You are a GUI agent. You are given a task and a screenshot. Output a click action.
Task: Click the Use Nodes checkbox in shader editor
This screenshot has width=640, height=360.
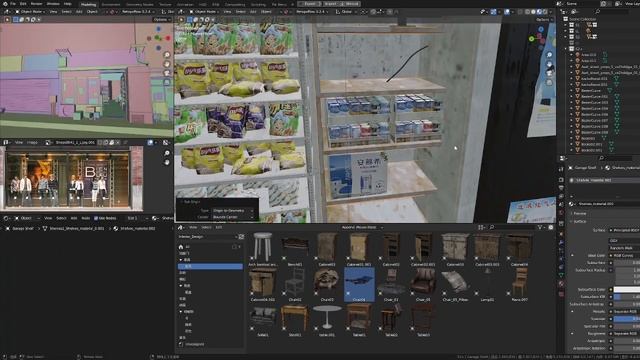[96, 218]
